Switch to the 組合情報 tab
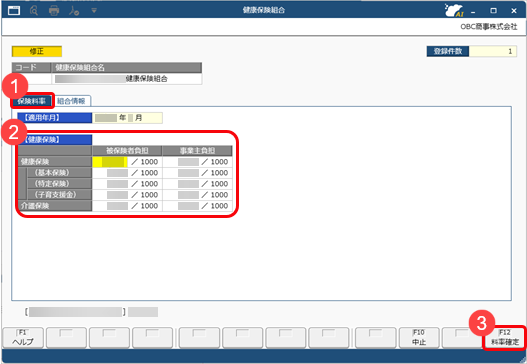This screenshot has height=364, width=527. 71,101
